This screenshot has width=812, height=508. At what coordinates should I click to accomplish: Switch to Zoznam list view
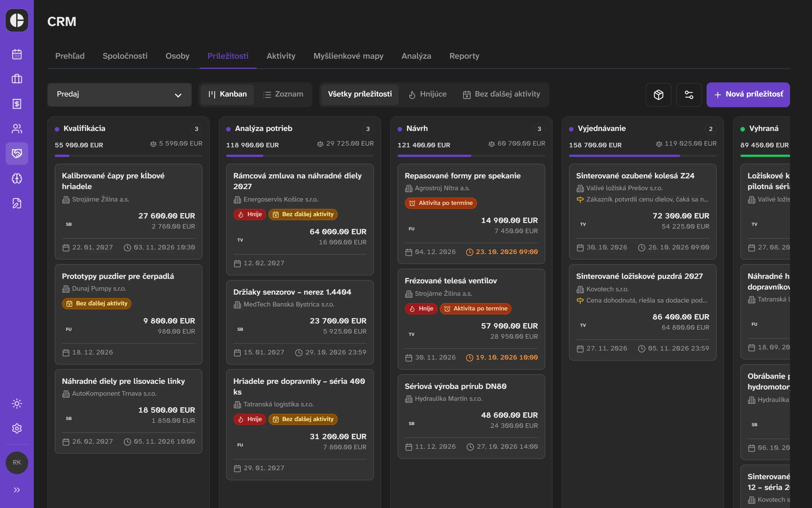(x=283, y=95)
